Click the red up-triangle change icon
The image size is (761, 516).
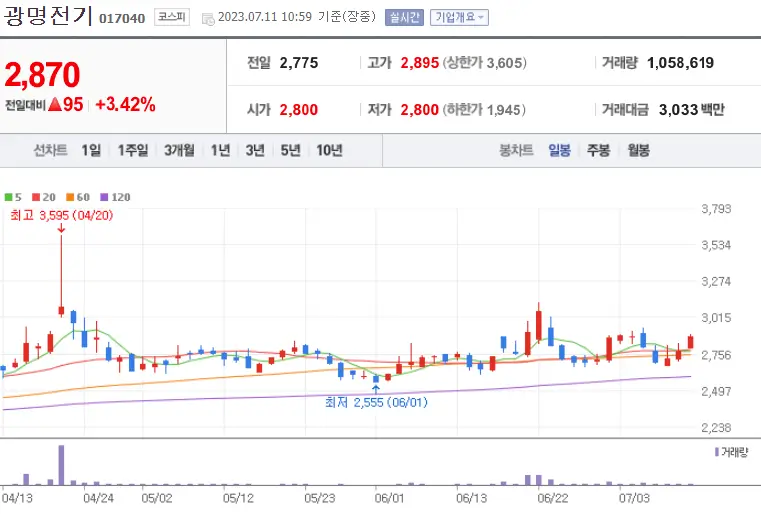coord(55,104)
